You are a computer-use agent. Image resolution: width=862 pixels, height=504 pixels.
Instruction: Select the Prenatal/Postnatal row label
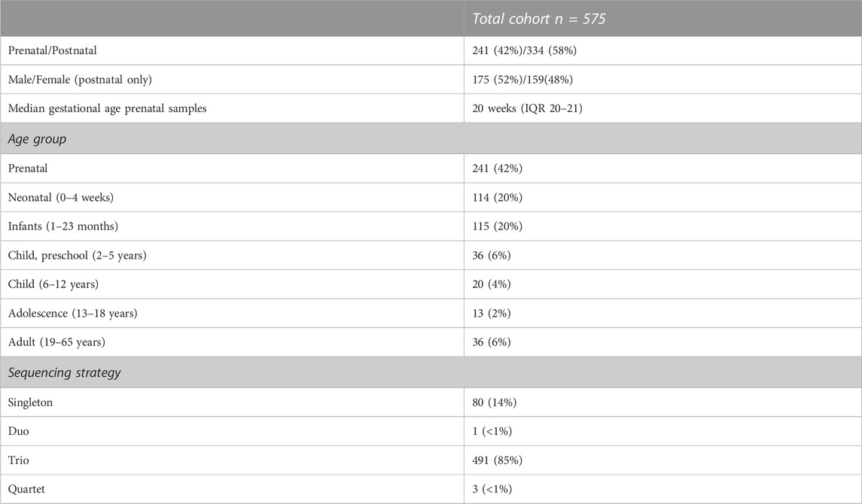[52, 50]
